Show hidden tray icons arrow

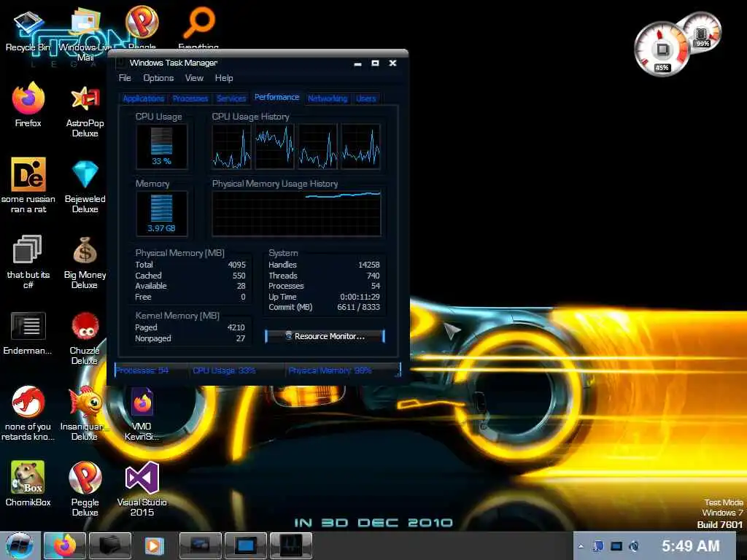pos(581,546)
